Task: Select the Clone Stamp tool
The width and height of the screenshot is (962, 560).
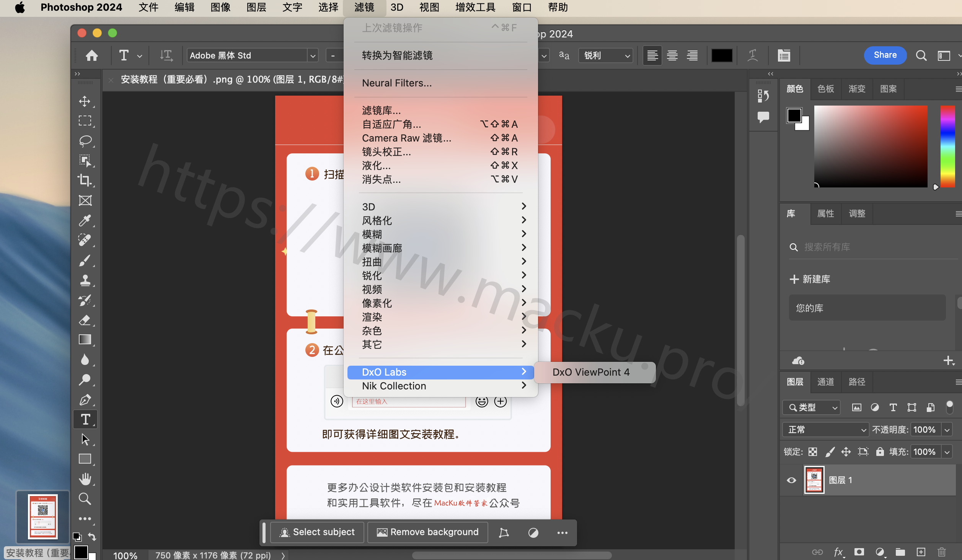Action: tap(85, 280)
